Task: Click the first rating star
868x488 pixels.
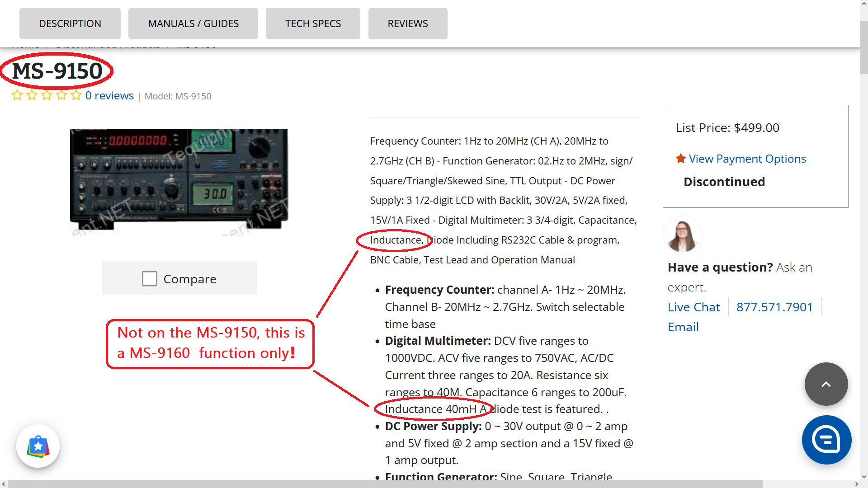Action: pyautogui.click(x=17, y=95)
